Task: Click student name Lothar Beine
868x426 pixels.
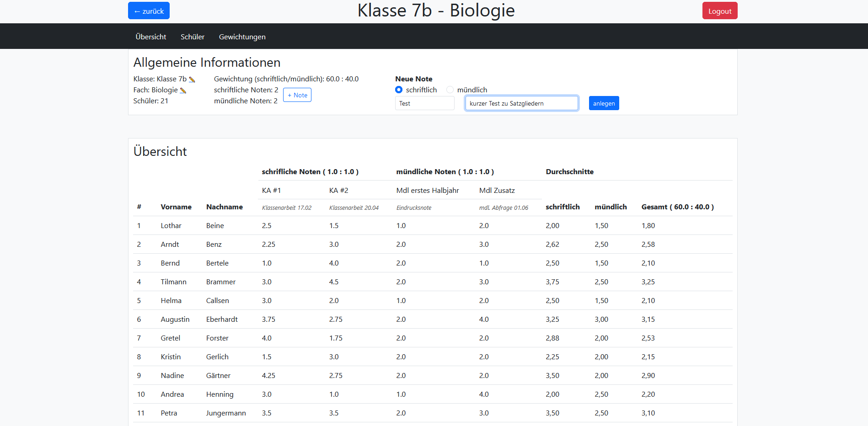Action: 171,225
